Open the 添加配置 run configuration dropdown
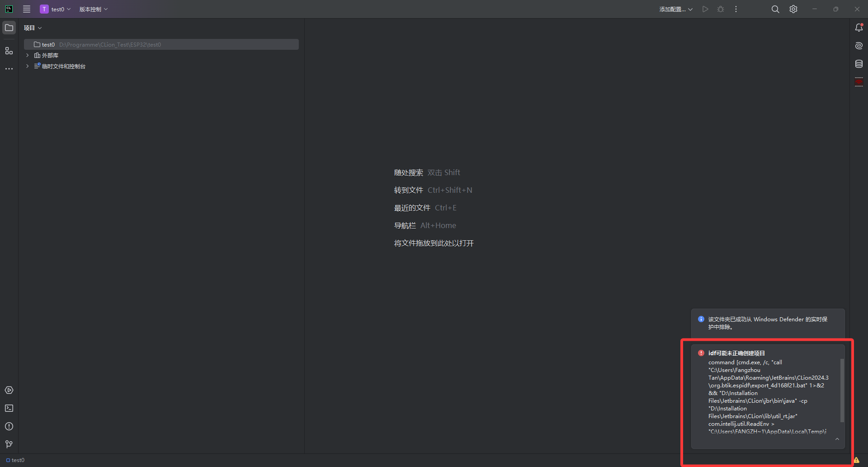The height and width of the screenshot is (467, 868). [676, 9]
